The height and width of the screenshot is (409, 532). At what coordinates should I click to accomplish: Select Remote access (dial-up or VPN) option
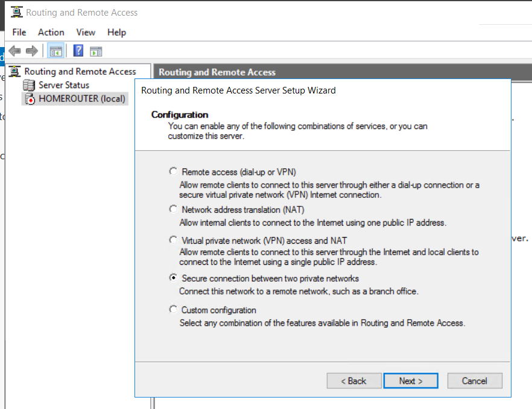[174, 171]
